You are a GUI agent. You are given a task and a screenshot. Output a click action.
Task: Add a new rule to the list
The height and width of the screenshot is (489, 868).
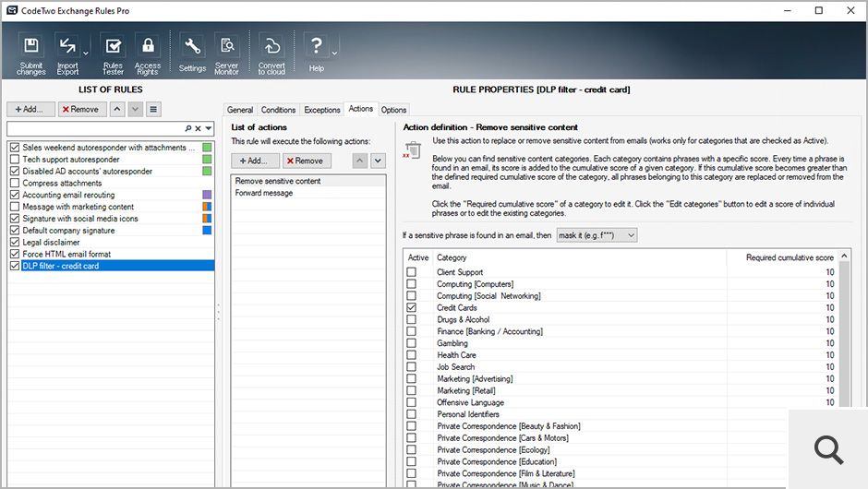[x=31, y=109]
